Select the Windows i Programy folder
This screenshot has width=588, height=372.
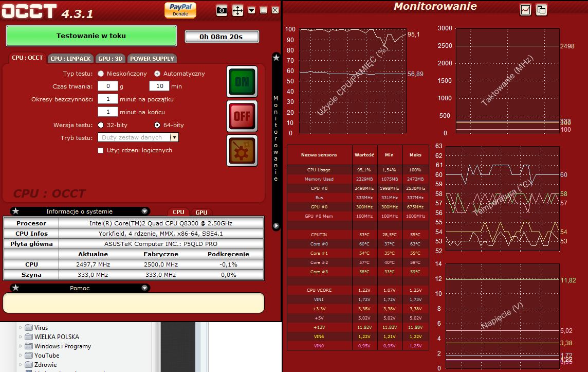(x=63, y=346)
